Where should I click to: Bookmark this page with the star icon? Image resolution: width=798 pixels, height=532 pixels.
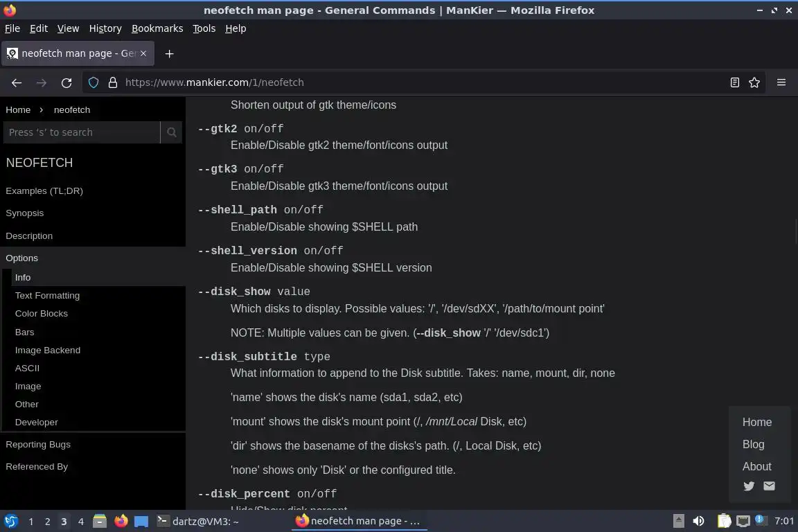point(754,82)
